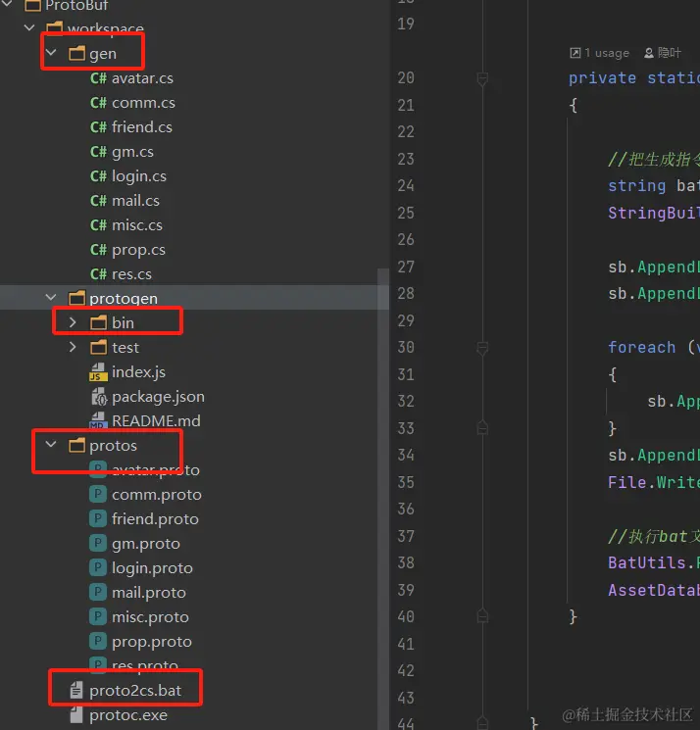Click the protogen folder icon
Screen dimensions: 700x730
coord(76,298)
